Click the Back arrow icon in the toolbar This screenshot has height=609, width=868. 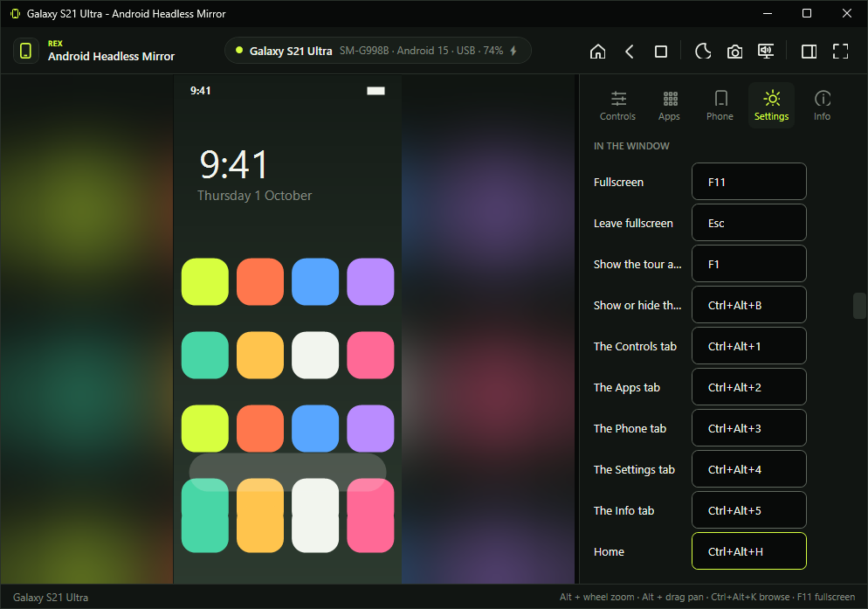click(630, 52)
